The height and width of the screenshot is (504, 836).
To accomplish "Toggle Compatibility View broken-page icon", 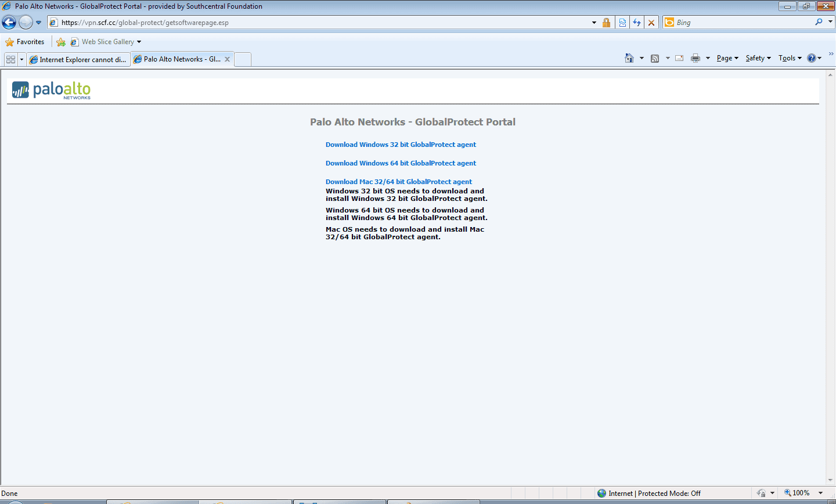I will 622,23.
